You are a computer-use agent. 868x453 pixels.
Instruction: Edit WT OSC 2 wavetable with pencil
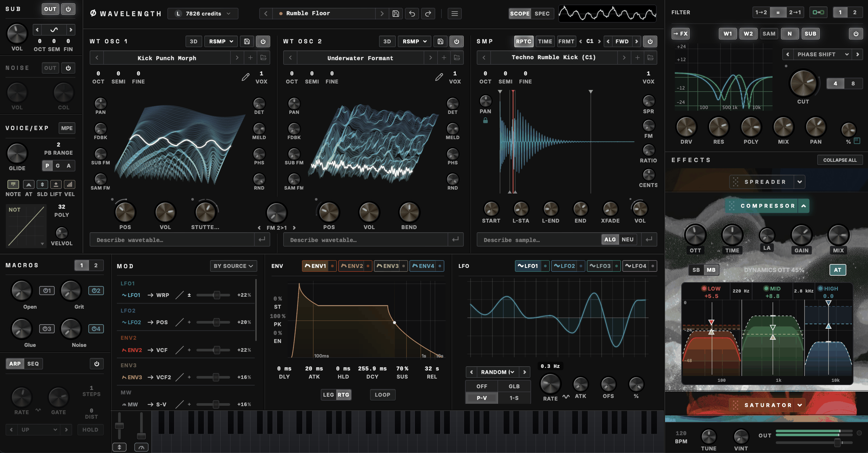439,77
